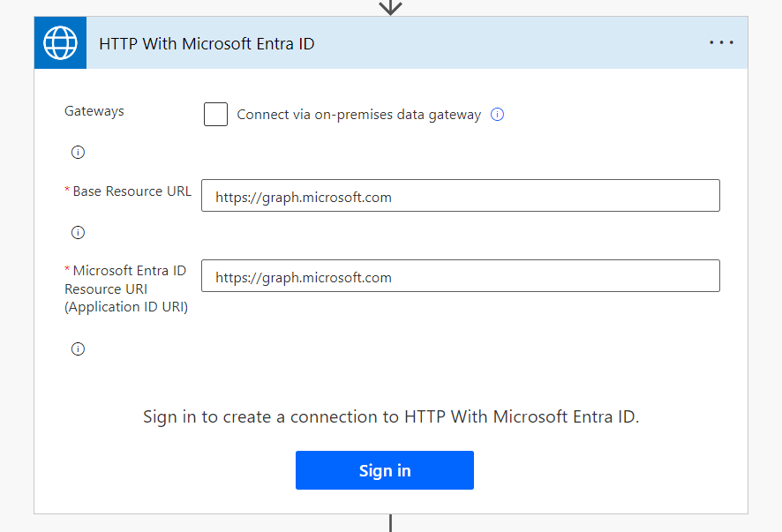Image resolution: width=782 pixels, height=532 pixels.
Task: Click the 'Sign in to create a connection' message
Action: (x=390, y=416)
